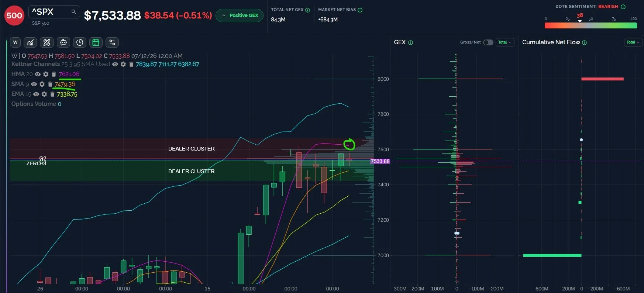Hide the HMA 20 indicator
Image resolution: width=644 pixels, height=293 pixels.
pyautogui.click(x=38, y=74)
